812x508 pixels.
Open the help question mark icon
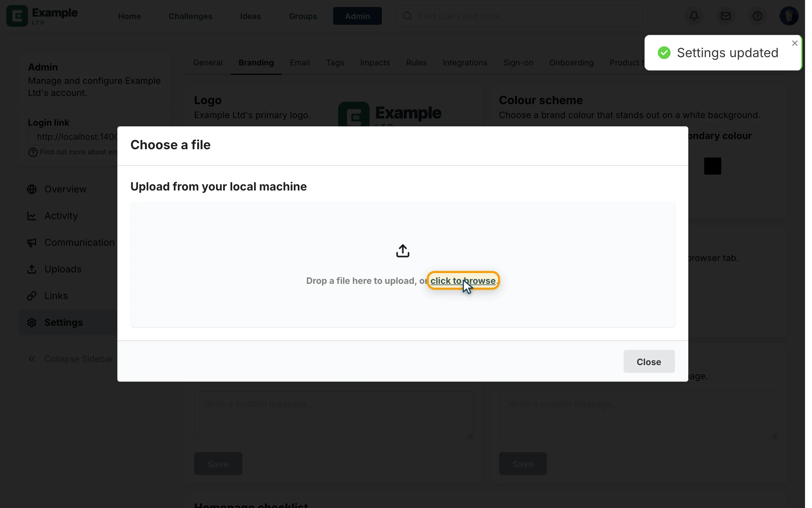pyautogui.click(x=757, y=16)
